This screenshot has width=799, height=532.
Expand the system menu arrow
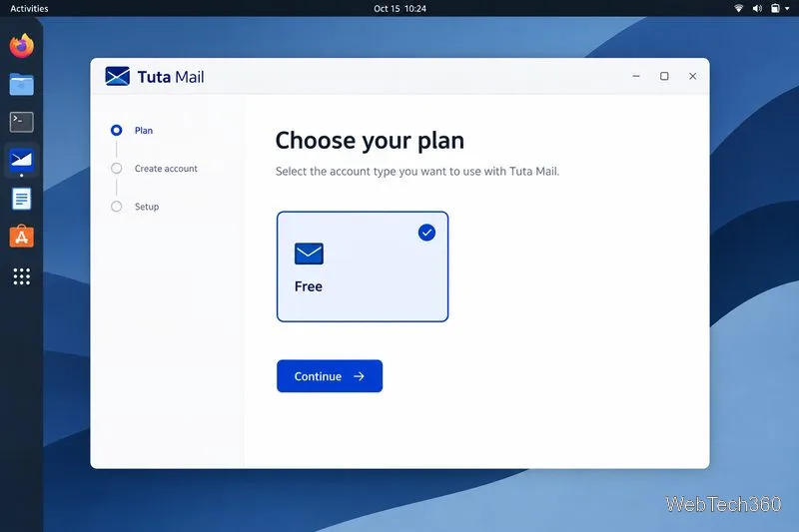pos(787,9)
